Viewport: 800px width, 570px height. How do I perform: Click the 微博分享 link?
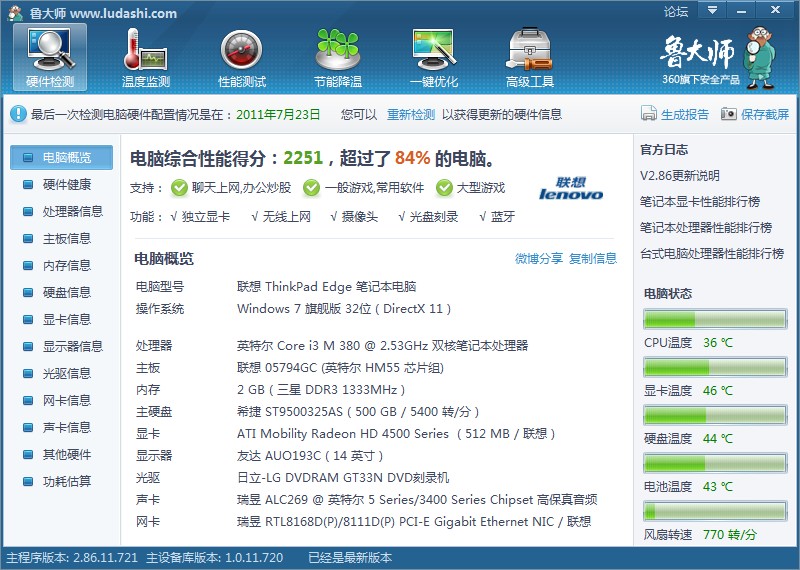(x=539, y=259)
